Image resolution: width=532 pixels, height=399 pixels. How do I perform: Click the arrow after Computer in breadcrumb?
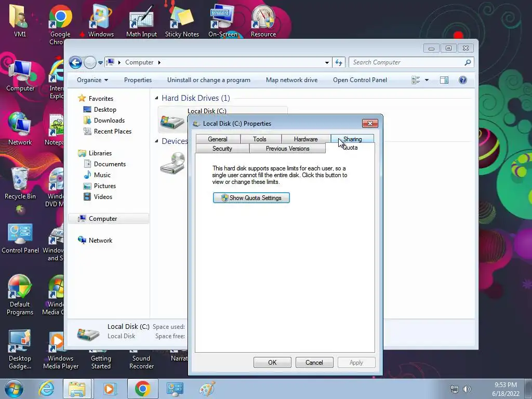tap(159, 62)
